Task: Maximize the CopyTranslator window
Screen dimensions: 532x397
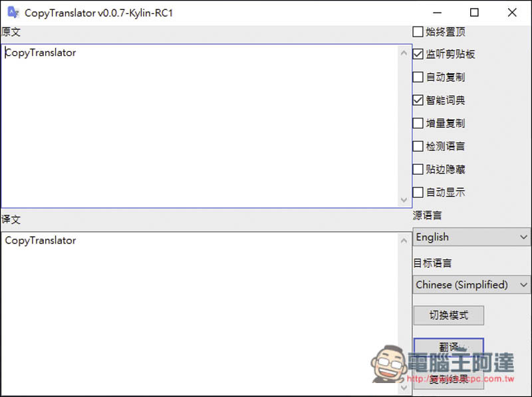Action: pyautogui.click(x=474, y=13)
